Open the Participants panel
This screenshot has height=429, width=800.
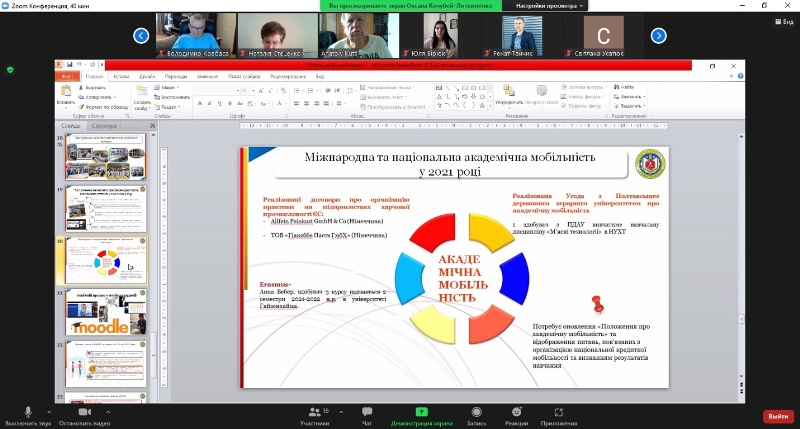point(314,411)
